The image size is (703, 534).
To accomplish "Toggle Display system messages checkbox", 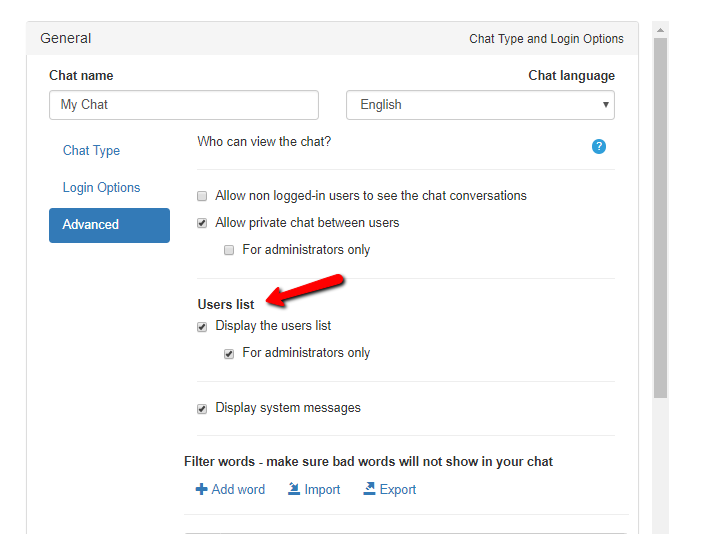I will (202, 408).
